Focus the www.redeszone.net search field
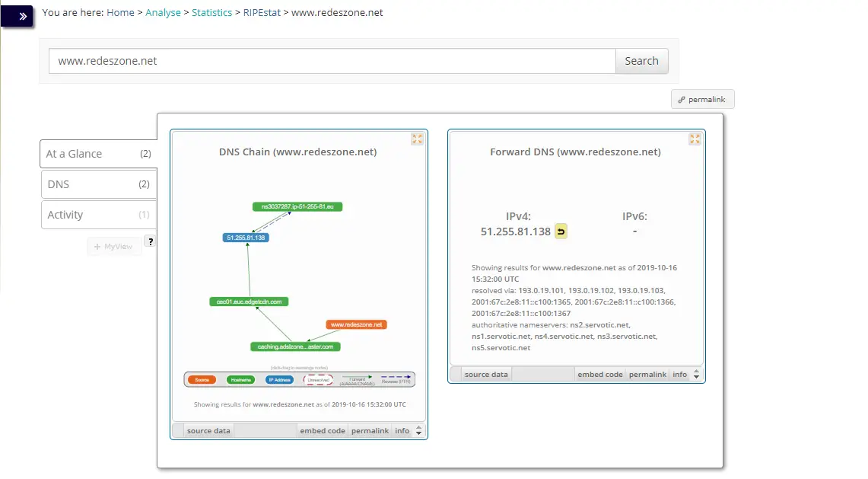This screenshot has width=868, height=479. click(x=332, y=61)
